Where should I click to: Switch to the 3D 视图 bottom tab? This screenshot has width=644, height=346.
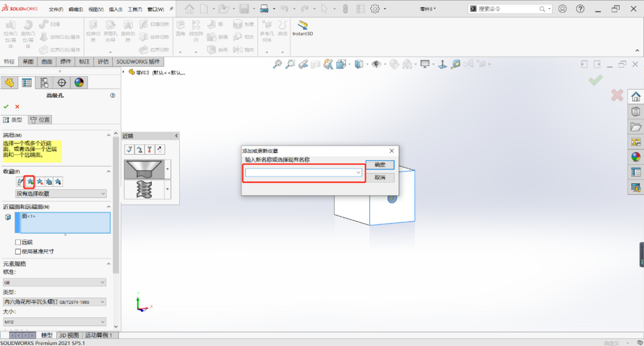click(69, 335)
